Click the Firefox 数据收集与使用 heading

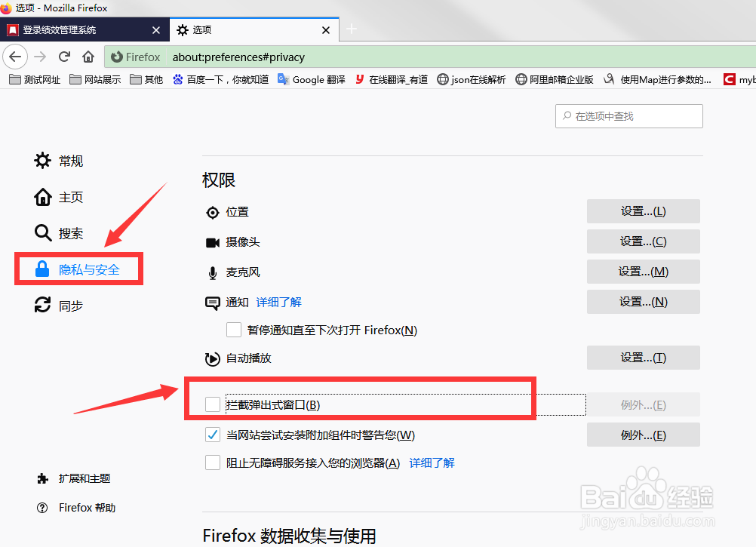[289, 536]
